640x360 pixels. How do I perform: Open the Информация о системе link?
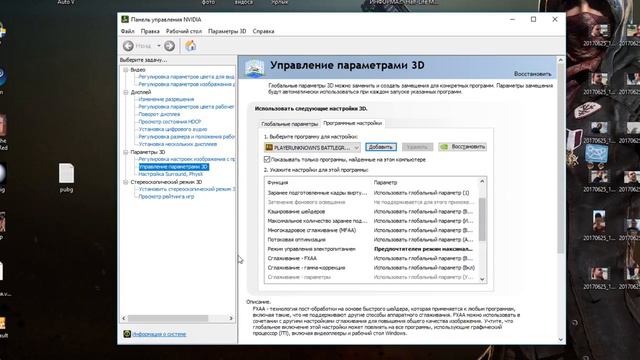coord(159,334)
